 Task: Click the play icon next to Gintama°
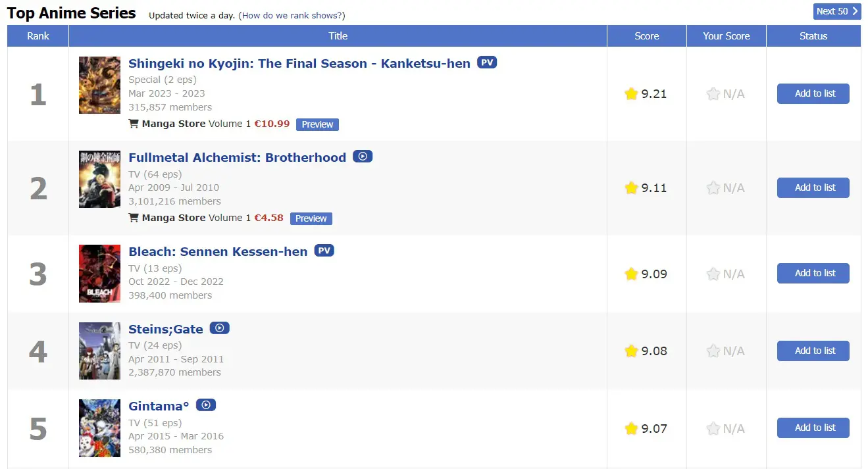pyautogui.click(x=206, y=405)
